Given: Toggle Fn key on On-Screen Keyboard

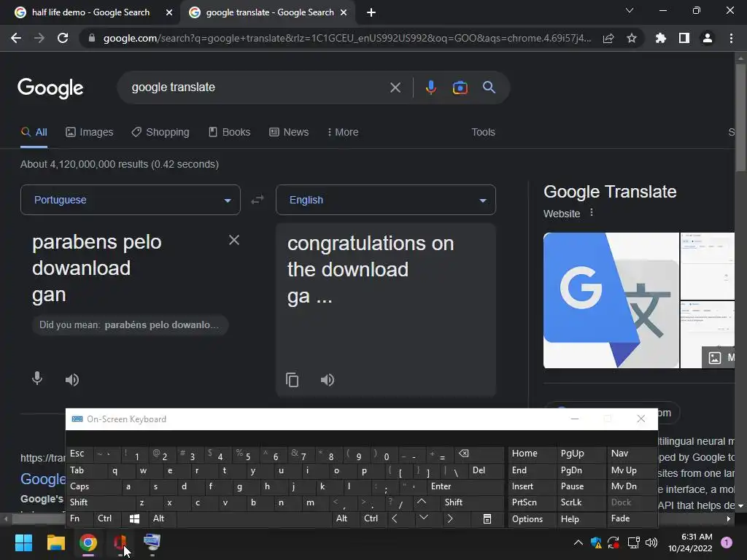Looking at the screenshot, I should click(80, 518).
